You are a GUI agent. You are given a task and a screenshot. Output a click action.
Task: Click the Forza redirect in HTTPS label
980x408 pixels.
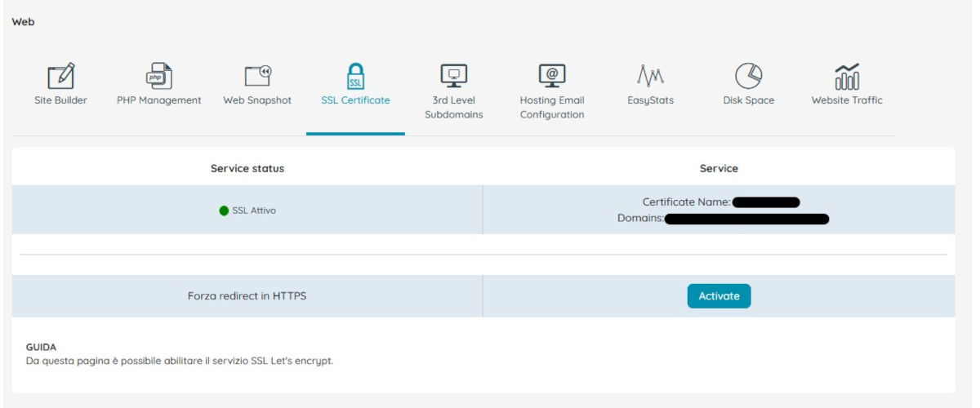pos(247,296)
